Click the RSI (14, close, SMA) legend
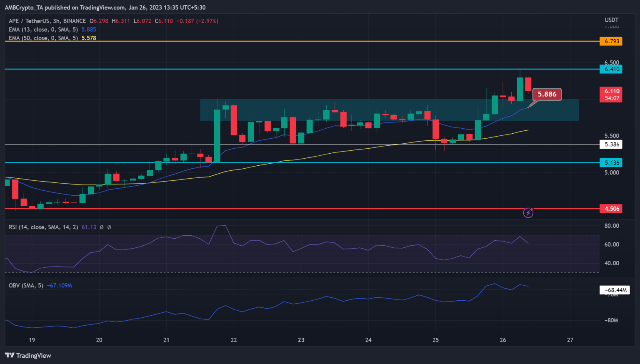 click(x=43, y=227)
